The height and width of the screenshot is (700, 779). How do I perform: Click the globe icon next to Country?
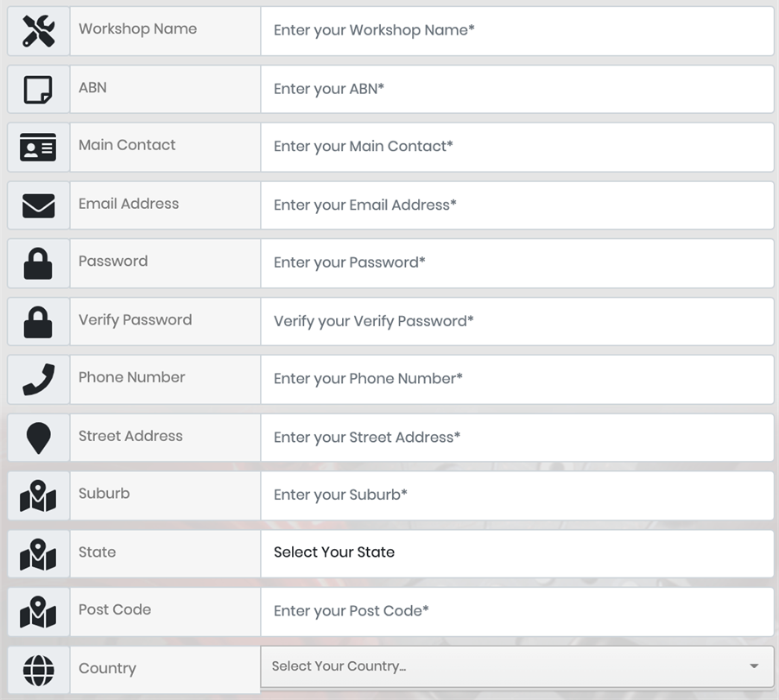(x=39, y=670)
